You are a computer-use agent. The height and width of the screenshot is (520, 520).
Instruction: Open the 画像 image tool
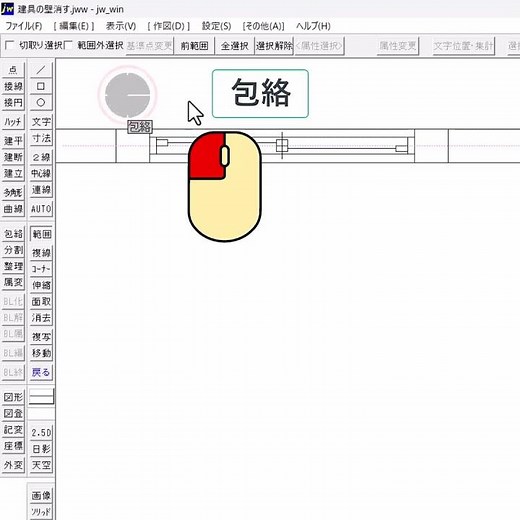click(41, 496)
